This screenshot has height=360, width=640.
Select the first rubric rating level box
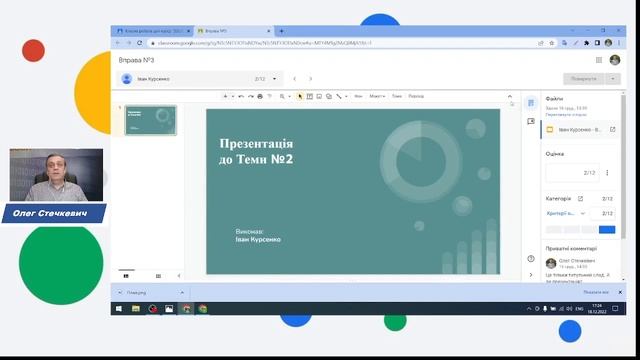(554, 230)
